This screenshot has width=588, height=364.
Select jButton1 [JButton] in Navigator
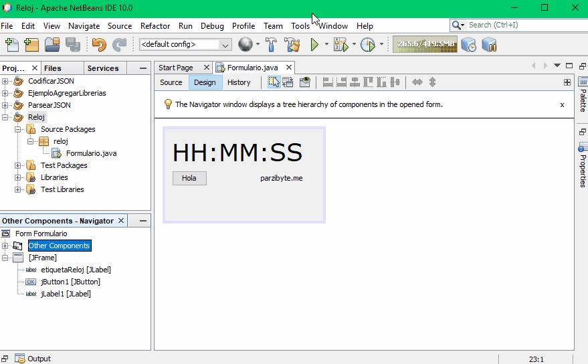70,282
